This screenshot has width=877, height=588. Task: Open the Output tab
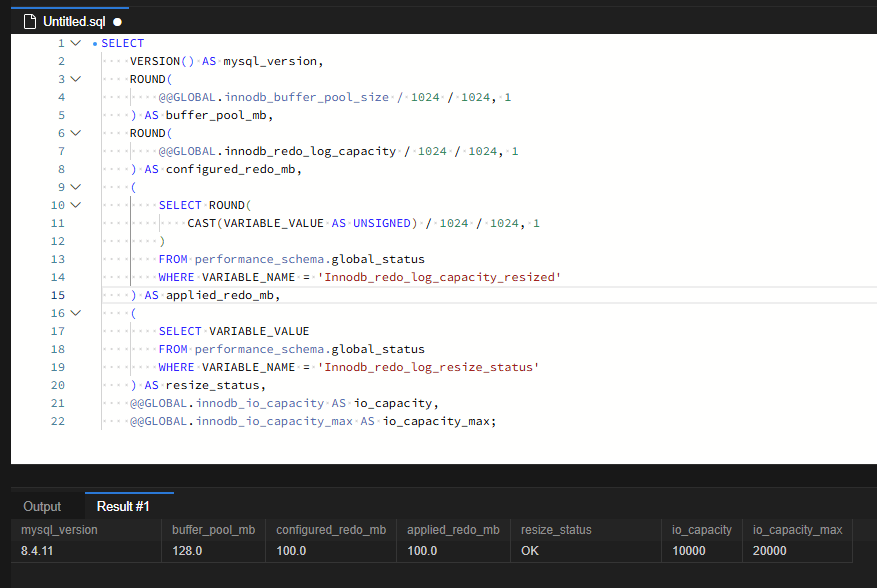[42, 506]
